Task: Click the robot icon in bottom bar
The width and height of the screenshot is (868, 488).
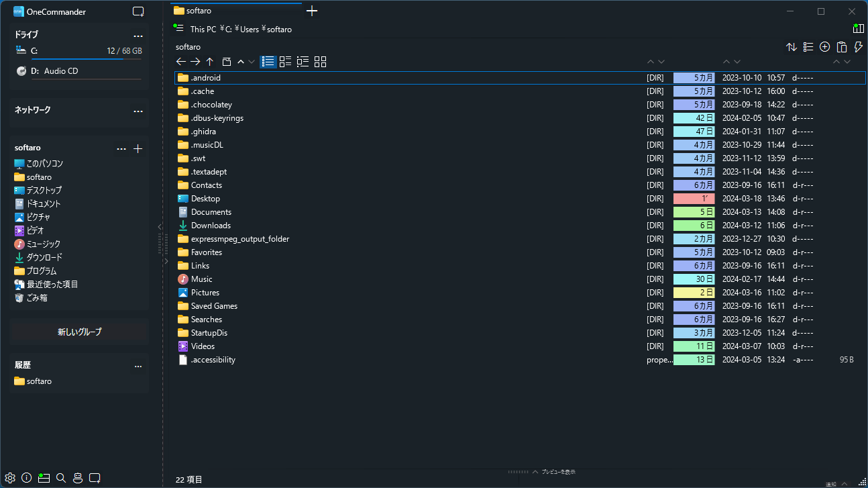Action: pyautogui.click(x=78, y=478)
